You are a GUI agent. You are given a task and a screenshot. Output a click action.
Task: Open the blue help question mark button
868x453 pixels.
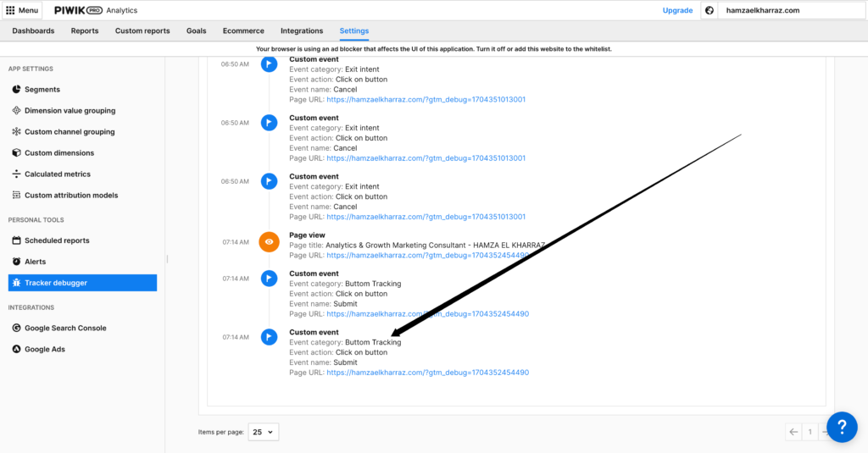842,427
